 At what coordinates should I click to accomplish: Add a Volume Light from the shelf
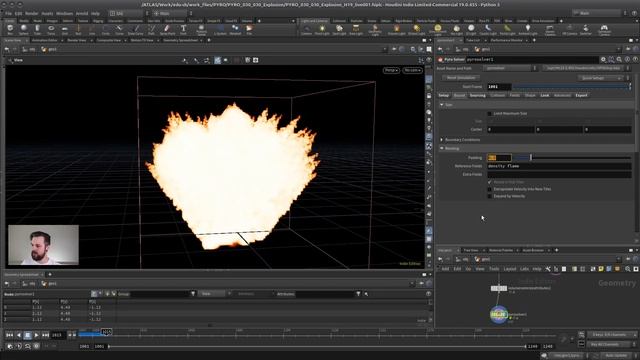click(x=396, y=29)
